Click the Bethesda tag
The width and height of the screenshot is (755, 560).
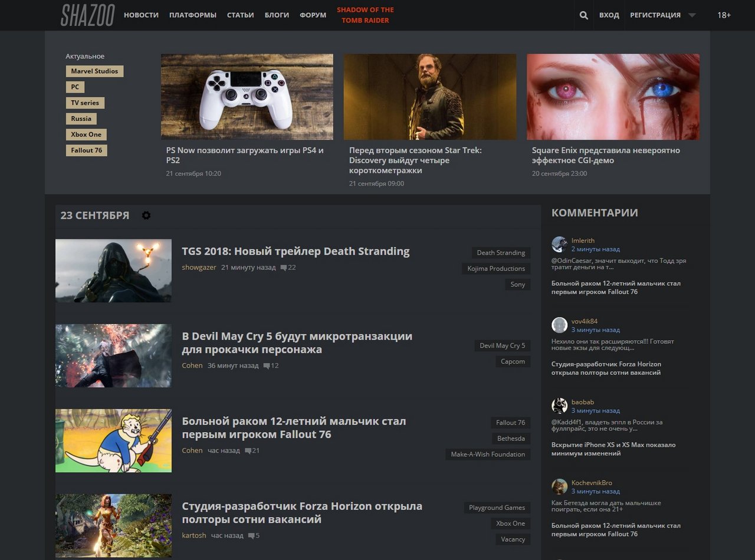point(511,439)
